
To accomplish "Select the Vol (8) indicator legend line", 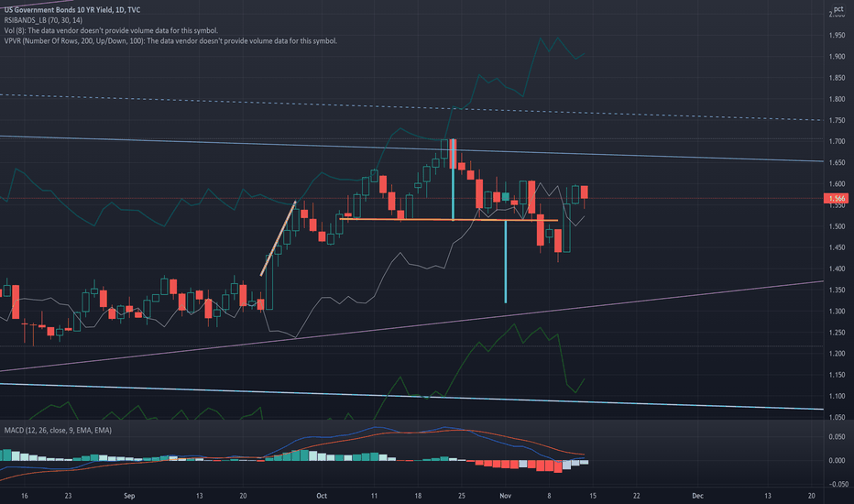I will [111, 30].
